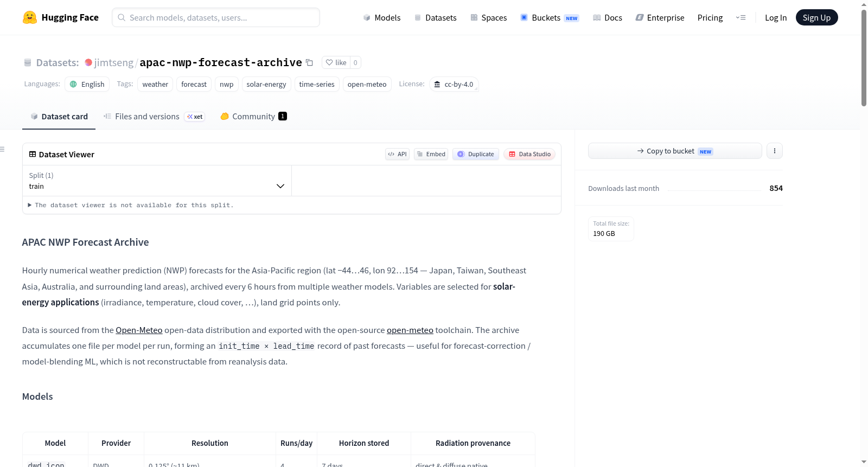Focus the search models input field
868x467 pixels.
pyautogui.click(x=216, y=17)
